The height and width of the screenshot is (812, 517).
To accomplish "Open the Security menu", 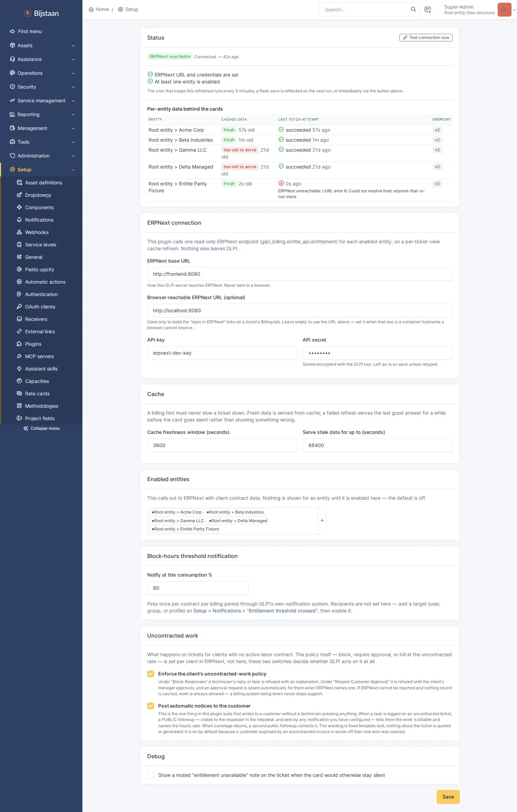I will (41, 87).
